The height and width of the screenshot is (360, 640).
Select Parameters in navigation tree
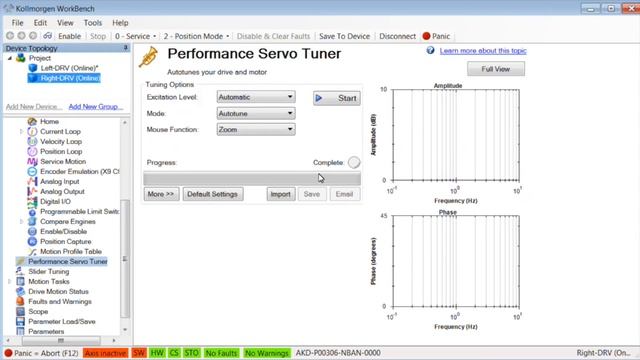point(46,331)
